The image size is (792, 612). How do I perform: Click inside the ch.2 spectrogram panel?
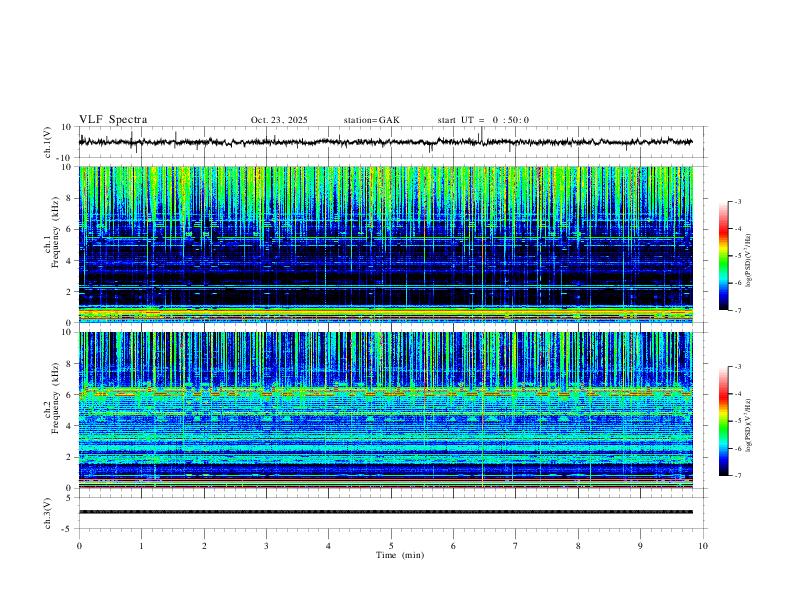click(386, 410)
